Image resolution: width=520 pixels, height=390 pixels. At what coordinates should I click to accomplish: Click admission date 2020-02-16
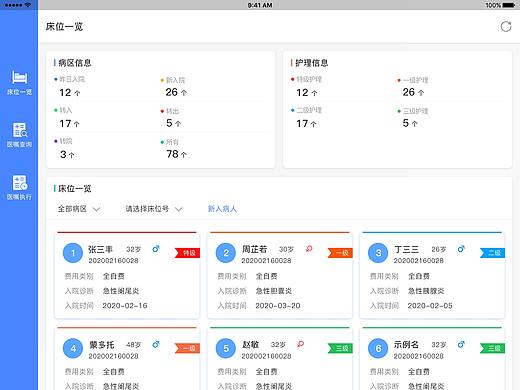(125, 306)
